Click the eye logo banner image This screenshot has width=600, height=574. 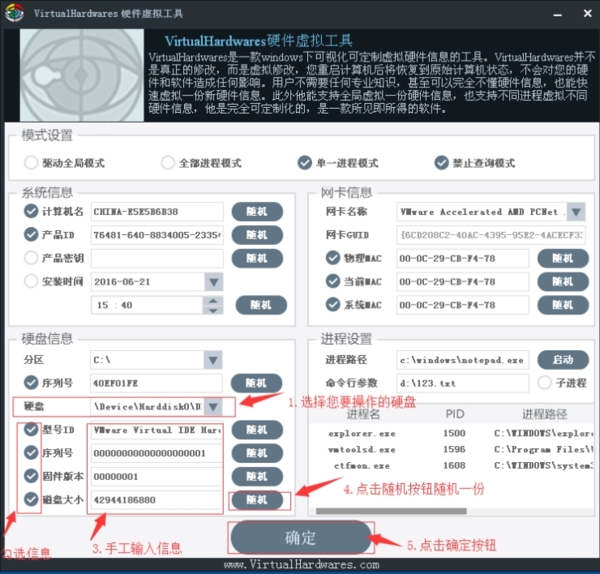pyautogui.click(x=82, y=75)
